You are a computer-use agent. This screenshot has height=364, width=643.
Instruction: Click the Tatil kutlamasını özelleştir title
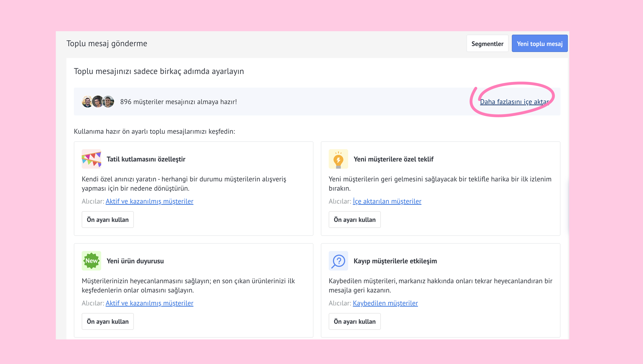pos(146,159)
